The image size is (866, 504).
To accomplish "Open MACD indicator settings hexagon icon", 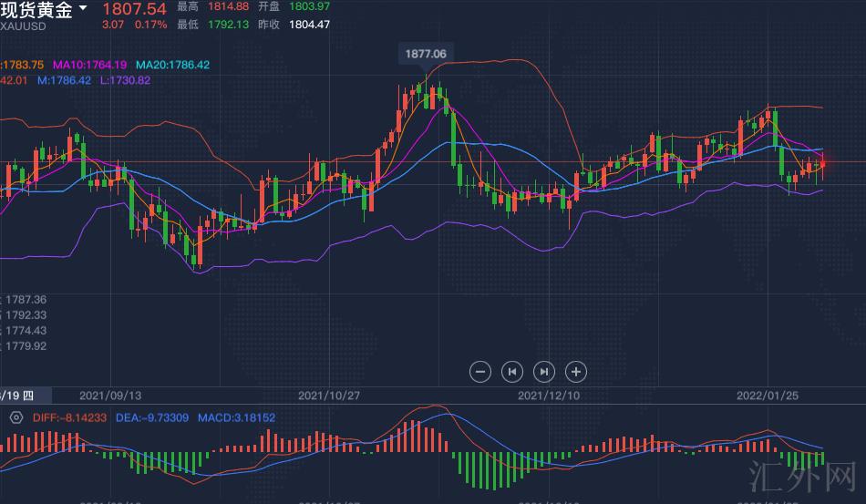I will point(15,417).
